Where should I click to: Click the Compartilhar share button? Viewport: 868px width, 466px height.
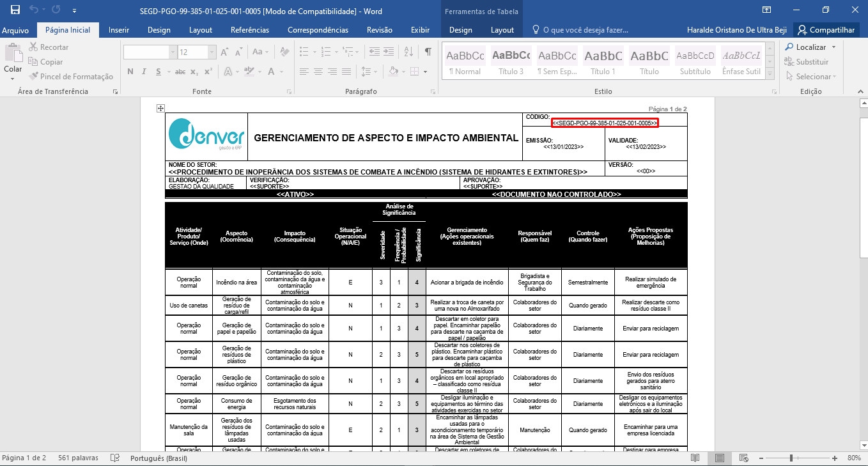click(x=826, y=30)
